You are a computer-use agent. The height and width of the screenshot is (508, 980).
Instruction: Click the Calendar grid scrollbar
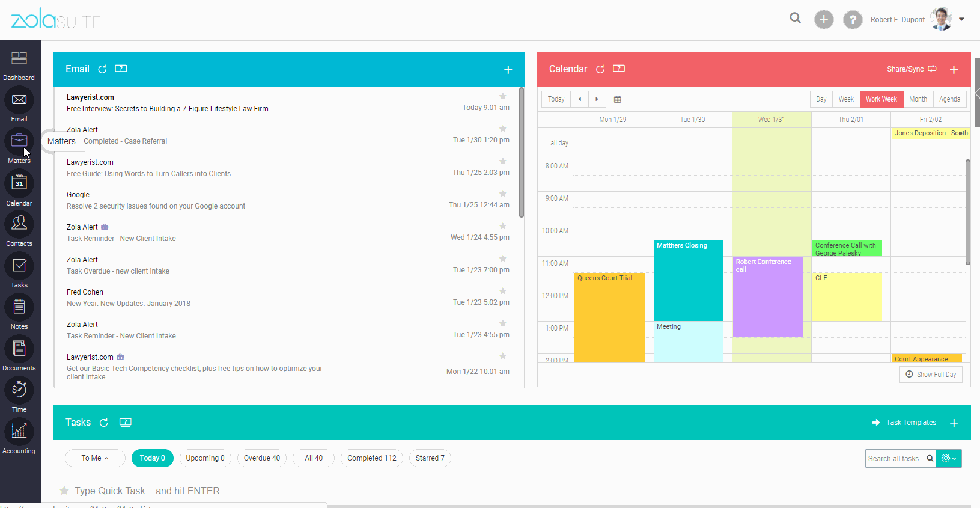[967, 212]
